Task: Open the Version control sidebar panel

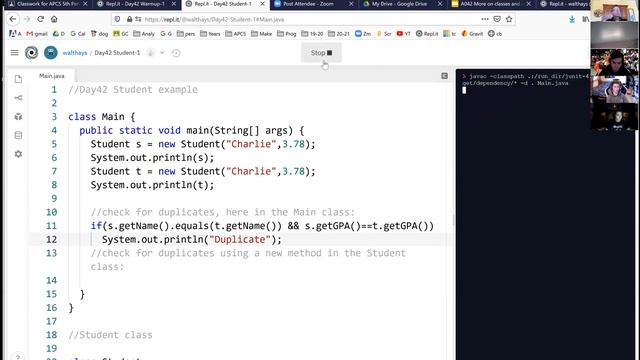Action: tap(18, 98)
